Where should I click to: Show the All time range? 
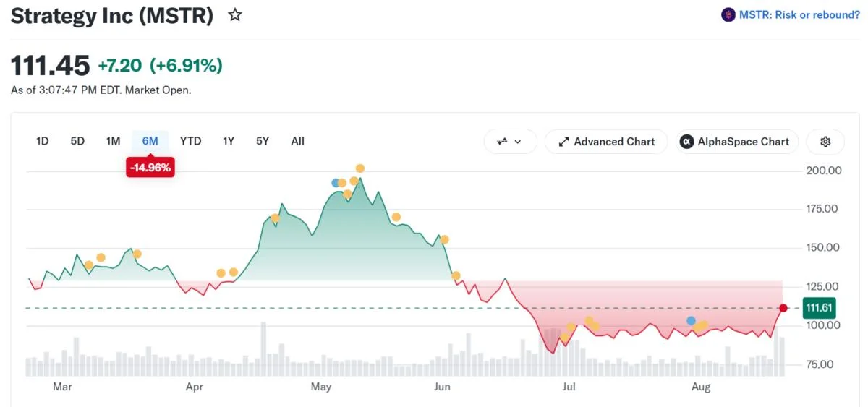(297, 141)
